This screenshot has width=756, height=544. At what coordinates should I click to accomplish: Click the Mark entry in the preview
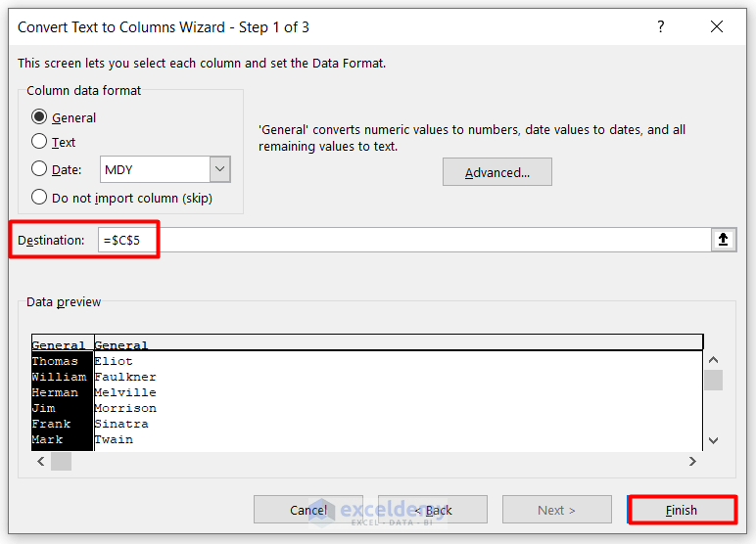(47, 439)
